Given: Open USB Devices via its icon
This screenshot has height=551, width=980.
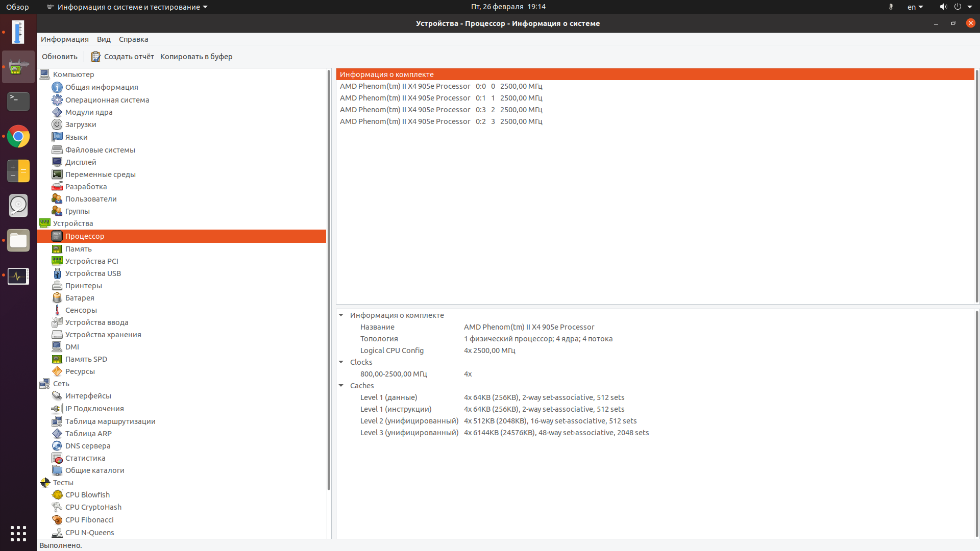Looking at the screenshot, I should [57, 273].
